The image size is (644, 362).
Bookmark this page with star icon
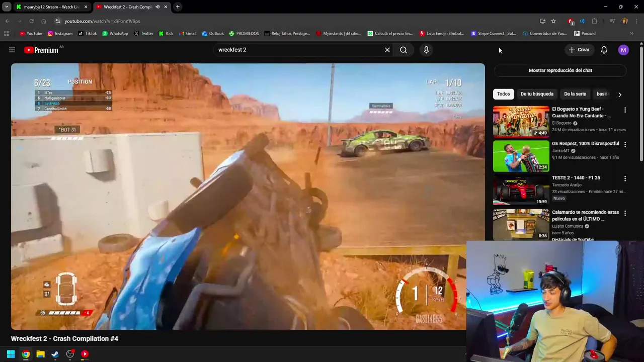553,21
